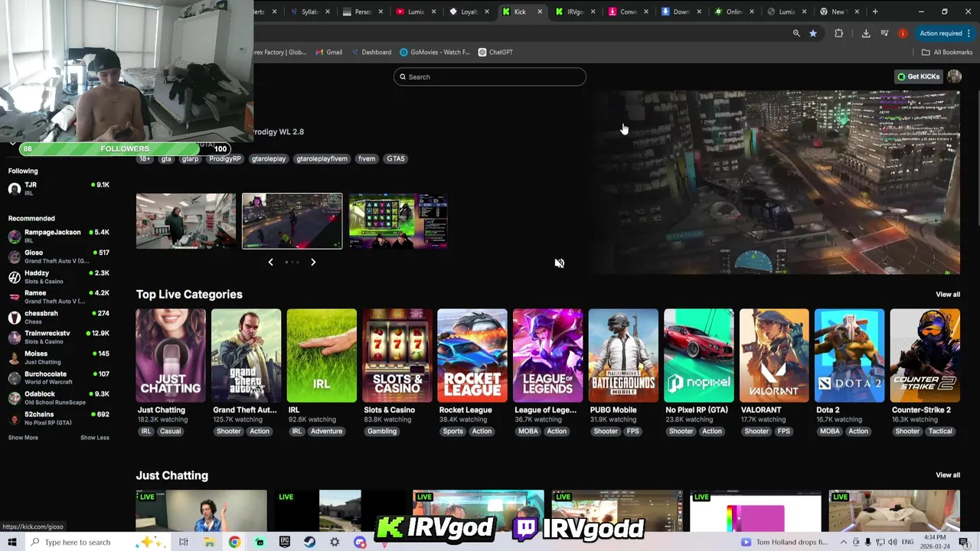
Task: Go to next featured stream arrow
Action: click(x=313, y=262)
